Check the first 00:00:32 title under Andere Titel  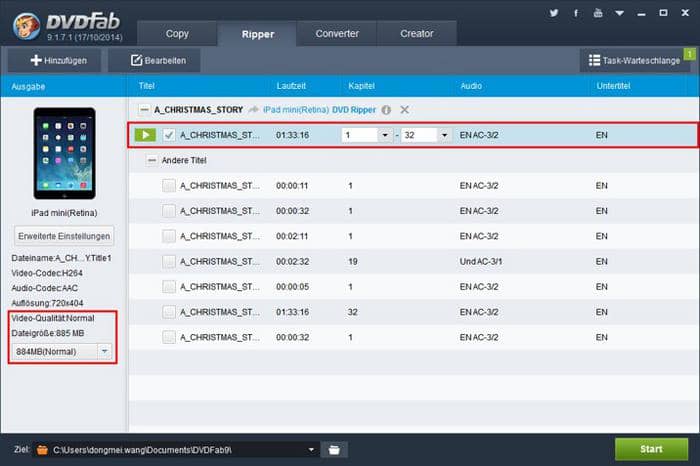[x=169, y=211]
